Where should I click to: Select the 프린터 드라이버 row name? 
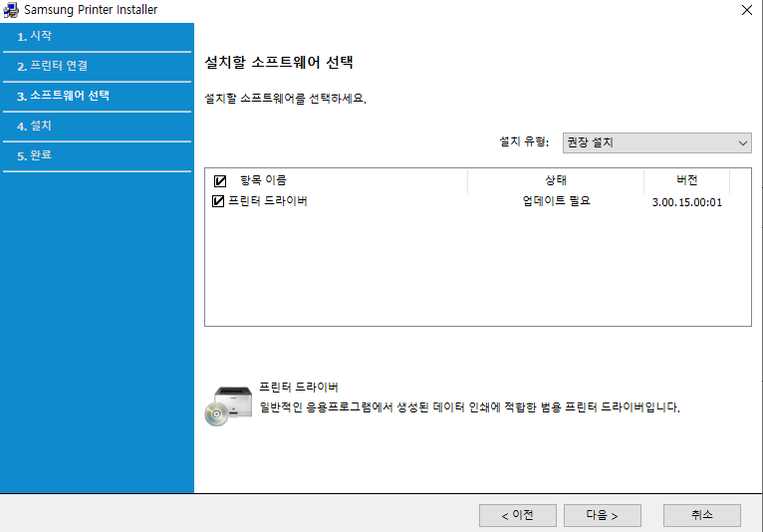(x=268, y=201)
